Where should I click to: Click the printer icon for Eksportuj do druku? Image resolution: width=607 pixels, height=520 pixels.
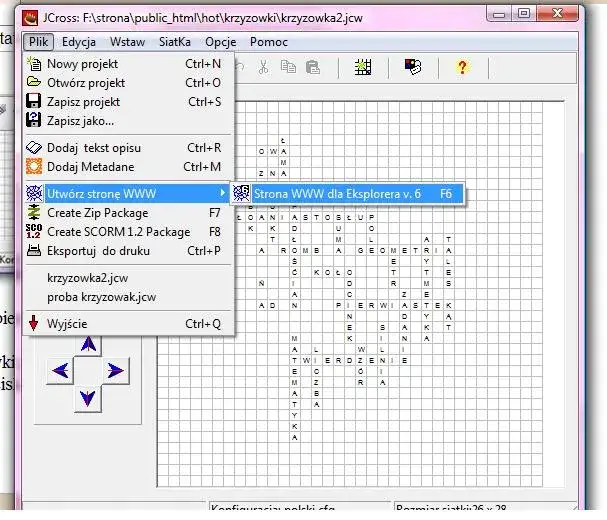pyautogui.click(x=34, y=251)
